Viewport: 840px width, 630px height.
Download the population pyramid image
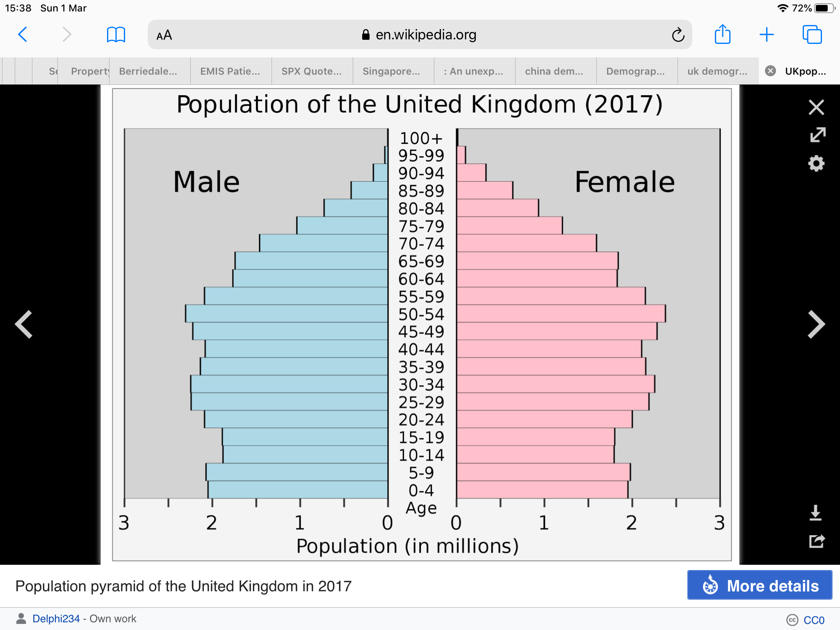pyautogui.click(x=815, y=513)
